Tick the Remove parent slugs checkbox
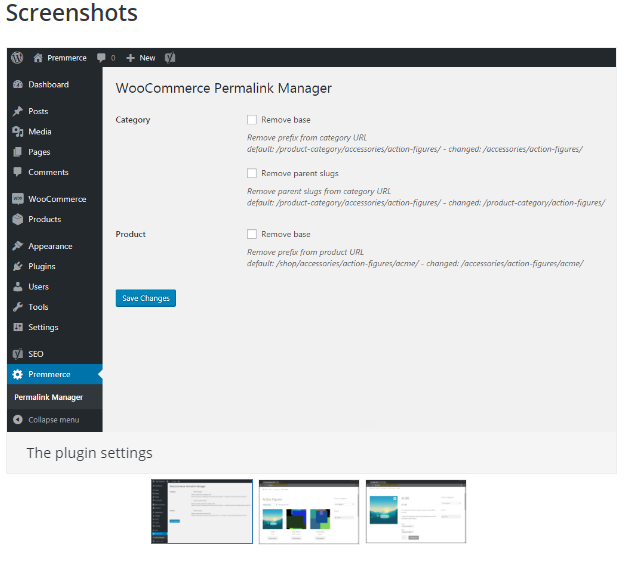The width and height of the screenshot is (626, 567). pos(252,173)
